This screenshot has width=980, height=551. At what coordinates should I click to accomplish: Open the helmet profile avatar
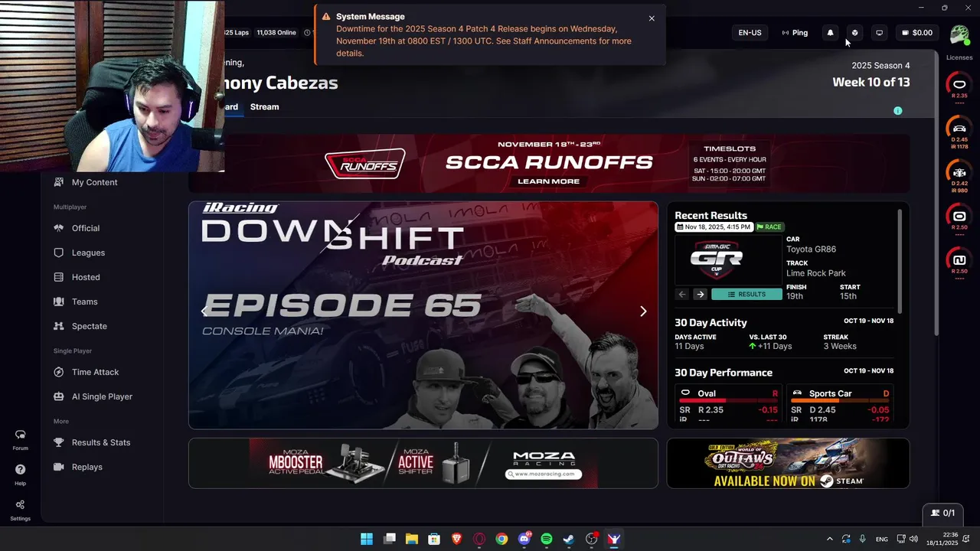[x=959, y=34]
